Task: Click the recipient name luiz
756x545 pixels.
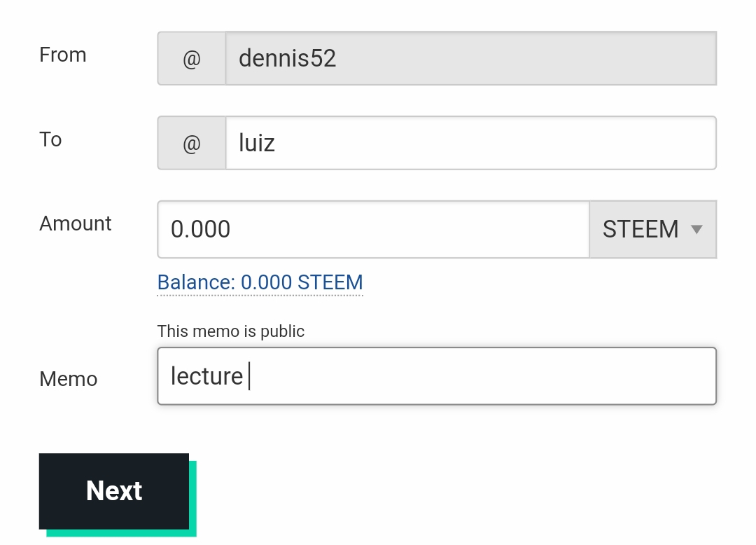Action: pos(256,144)
